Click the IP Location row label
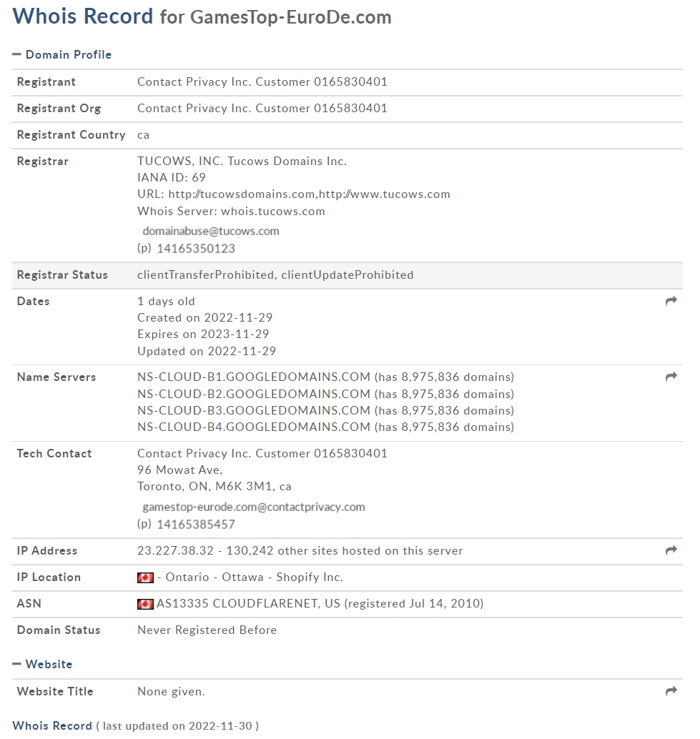Screen dimensions: 700x739 (49, 577)
